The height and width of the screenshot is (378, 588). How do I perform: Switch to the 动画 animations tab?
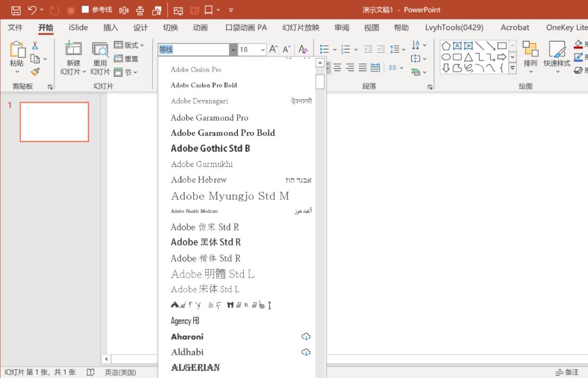200,28
